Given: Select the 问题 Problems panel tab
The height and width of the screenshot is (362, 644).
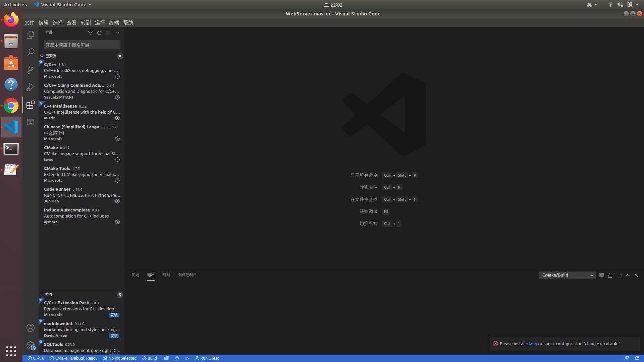Looking at the screenshot, I should tap(135, 275).
